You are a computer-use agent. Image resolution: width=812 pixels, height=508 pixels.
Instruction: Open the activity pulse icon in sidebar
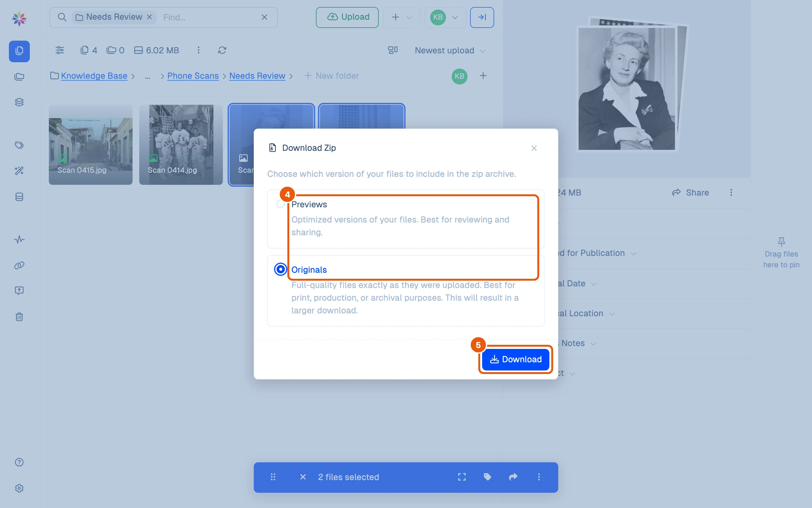(19, 239)
